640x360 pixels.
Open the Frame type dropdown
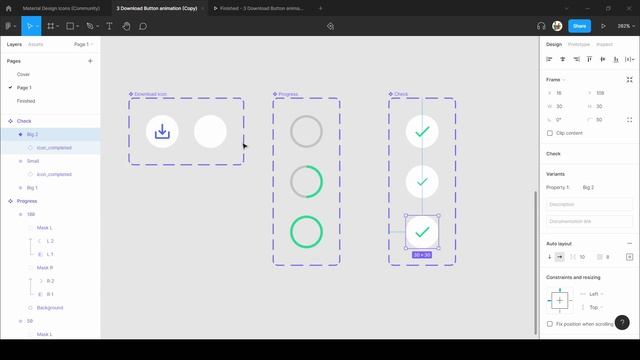tap(556, 80)
